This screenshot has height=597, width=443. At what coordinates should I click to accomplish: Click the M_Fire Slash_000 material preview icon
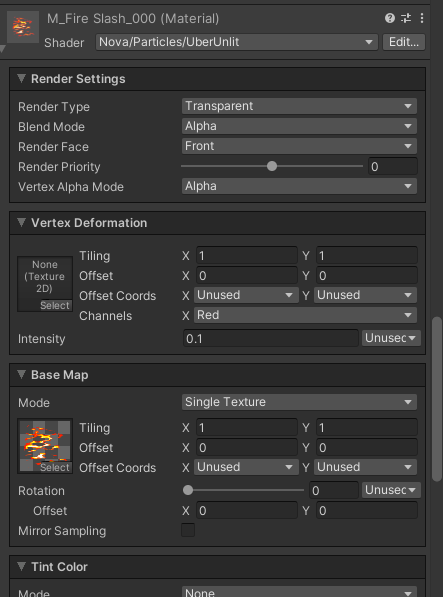[23, 27]
